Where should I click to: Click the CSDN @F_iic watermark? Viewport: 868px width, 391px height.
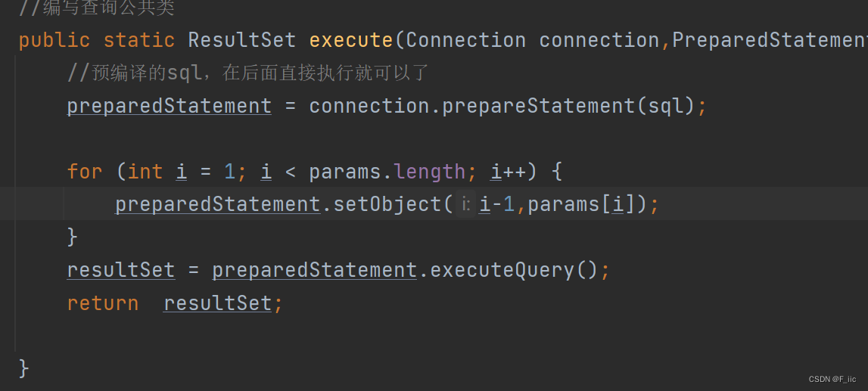[832, 379]
